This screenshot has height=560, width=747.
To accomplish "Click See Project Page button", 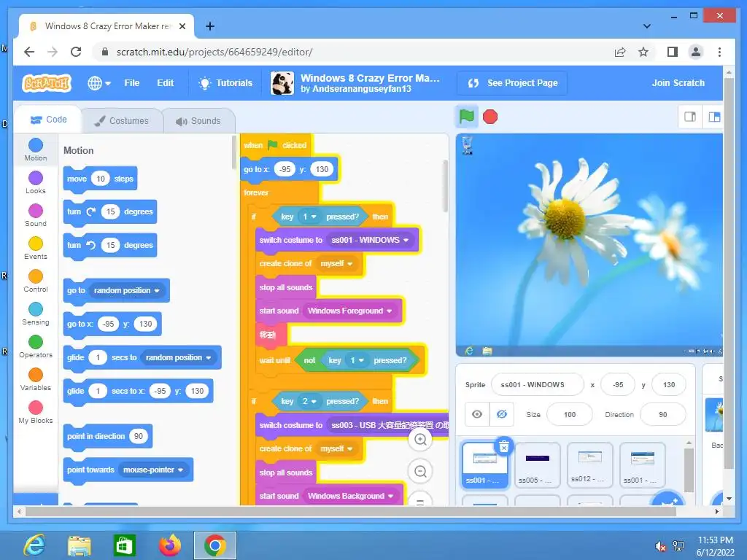I will 512,83.
